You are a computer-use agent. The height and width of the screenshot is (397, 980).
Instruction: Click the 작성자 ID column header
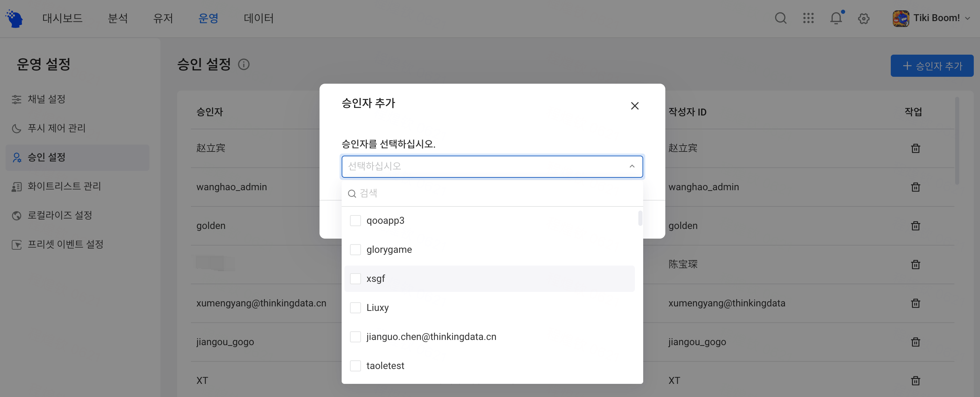pyautogui.click(x=687, y=112)
